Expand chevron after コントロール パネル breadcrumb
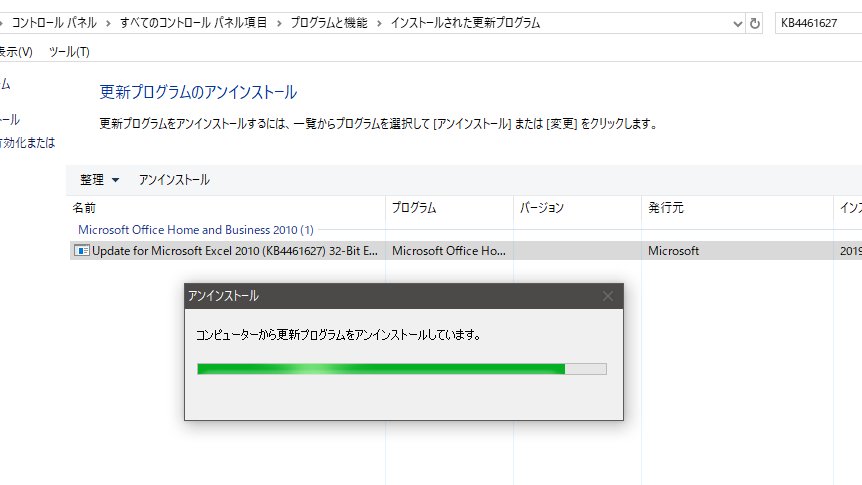 108,23
